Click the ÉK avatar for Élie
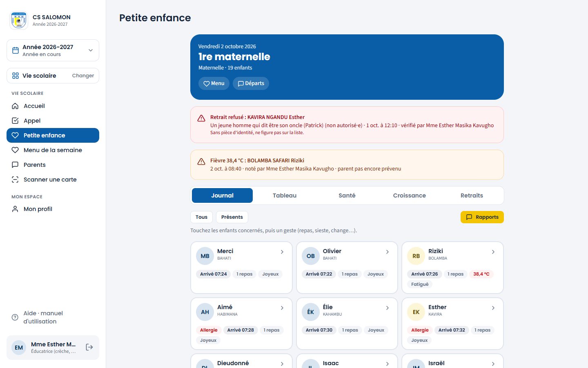Image resolution: width=588 pixels, height=368 pixels. coord(311,312)
